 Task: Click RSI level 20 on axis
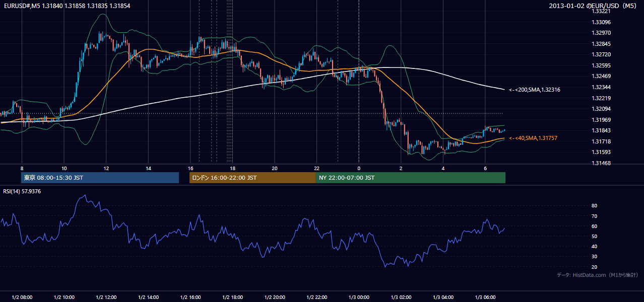coord(595,267)
